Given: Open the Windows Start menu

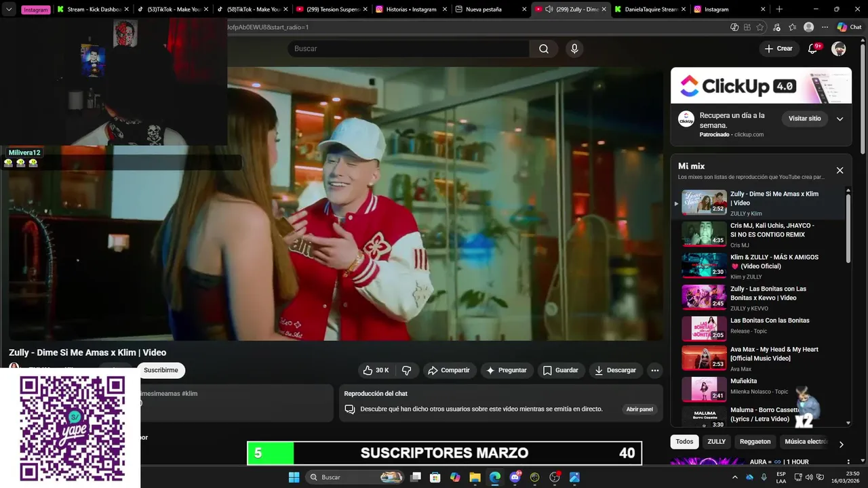Looking at the screenshot, I should click(294, 477).
